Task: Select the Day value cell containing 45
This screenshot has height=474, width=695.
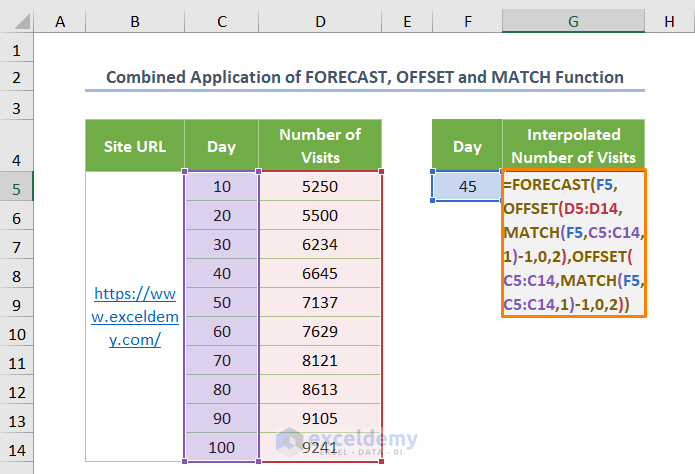Action: pyautogui.click(x=467, y=186)
